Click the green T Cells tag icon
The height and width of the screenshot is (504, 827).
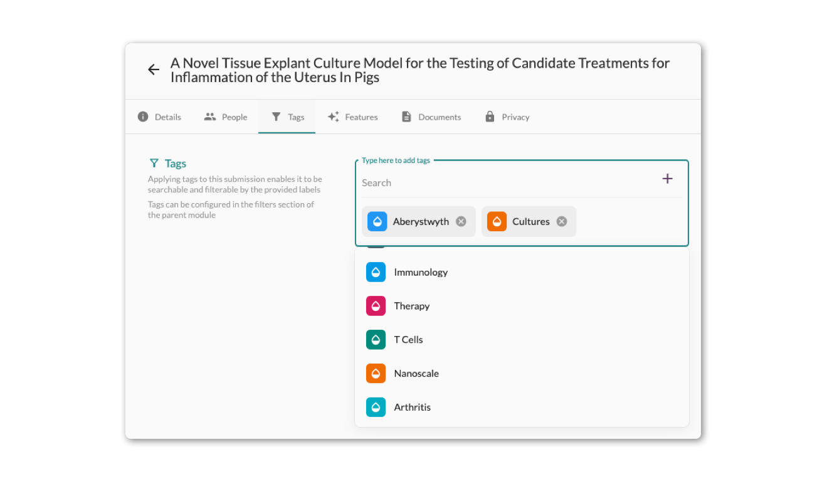point(376,340)
